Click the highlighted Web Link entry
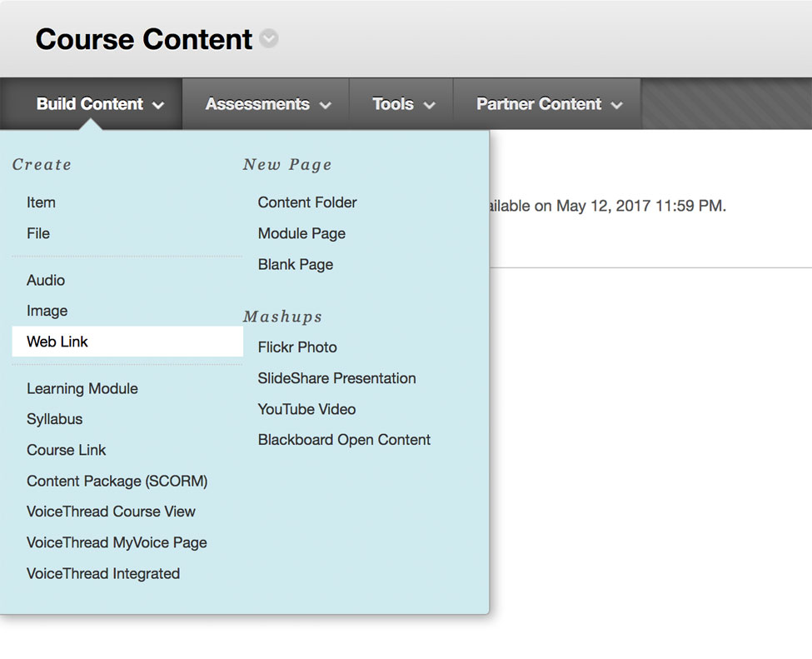Screen dimensions: 812x659 57,342
